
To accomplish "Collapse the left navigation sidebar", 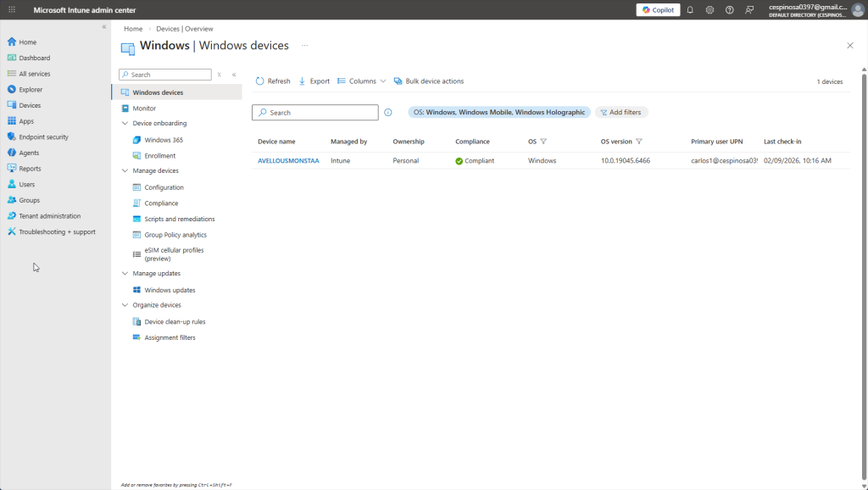I will click(x=104, y=27).
